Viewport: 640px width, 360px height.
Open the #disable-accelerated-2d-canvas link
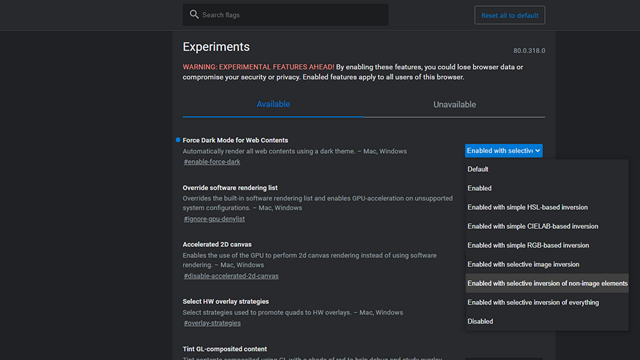click(x=231, y=276)
